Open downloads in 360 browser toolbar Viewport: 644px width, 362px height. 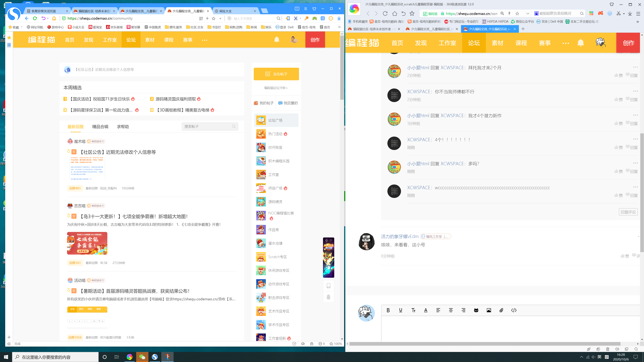click(630, 13)
